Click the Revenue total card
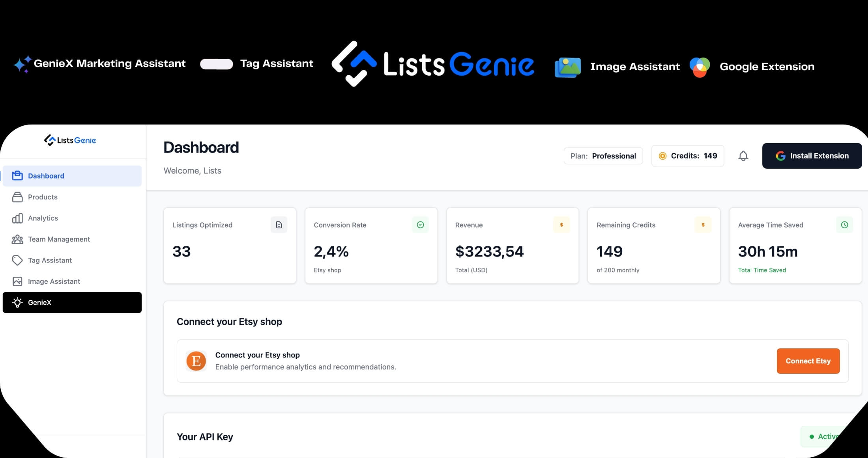Screen dimensions: 868x458 (512, 246)
